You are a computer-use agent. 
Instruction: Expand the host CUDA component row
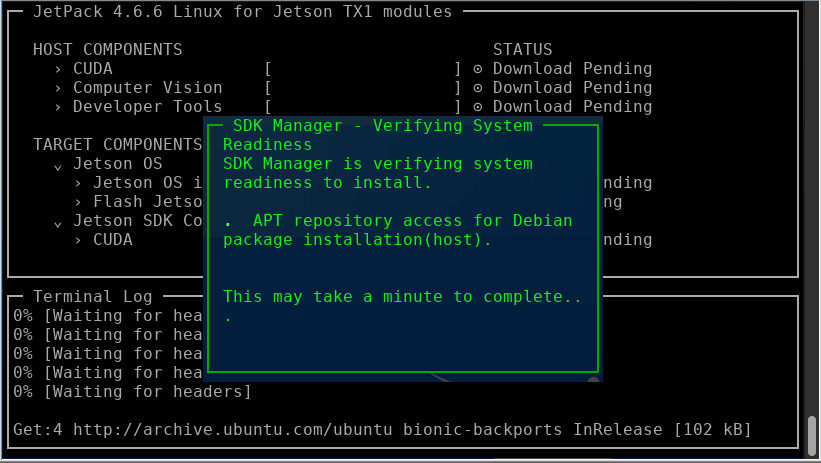coord(58,70)
